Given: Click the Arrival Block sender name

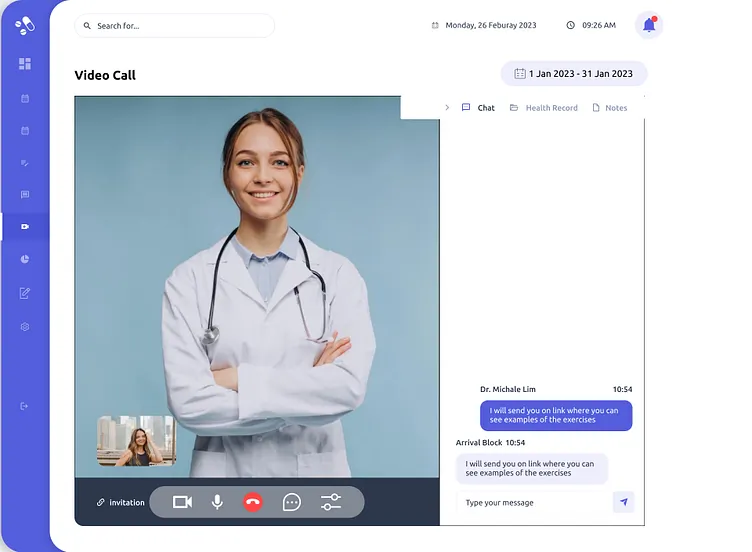Looking at the screenshot, I should [479, 442].
